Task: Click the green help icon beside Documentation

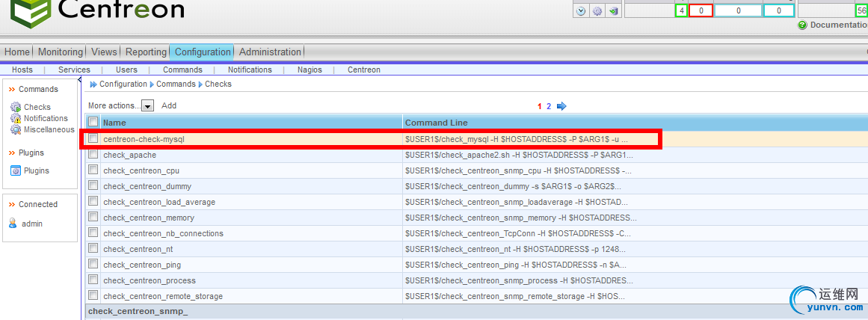Action: coord(802,25)
